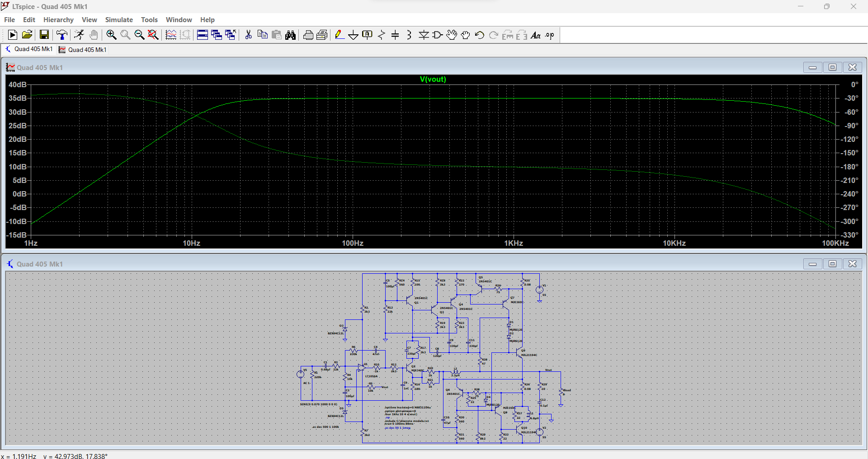Open the View menu

(x=90, y=20)
